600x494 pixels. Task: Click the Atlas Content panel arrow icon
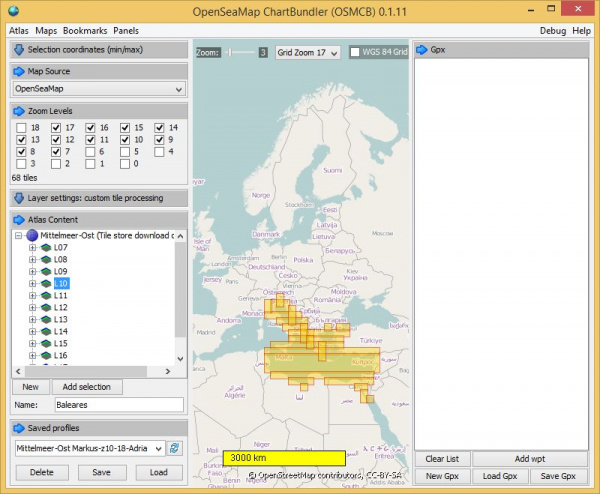click(x=20, y=220)
